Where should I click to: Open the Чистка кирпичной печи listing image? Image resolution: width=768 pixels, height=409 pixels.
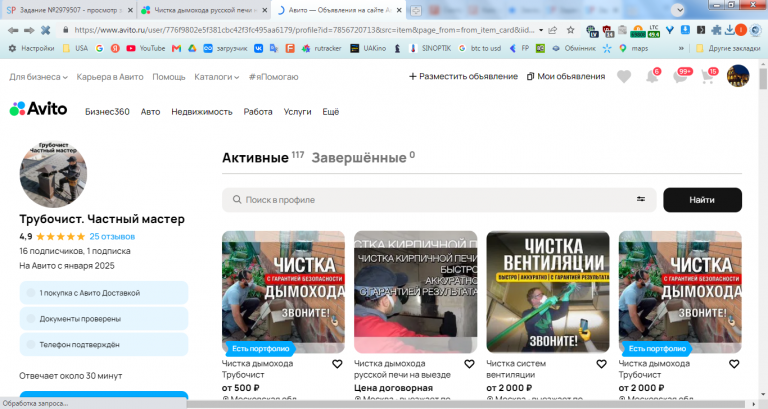[x=415, y=292]
